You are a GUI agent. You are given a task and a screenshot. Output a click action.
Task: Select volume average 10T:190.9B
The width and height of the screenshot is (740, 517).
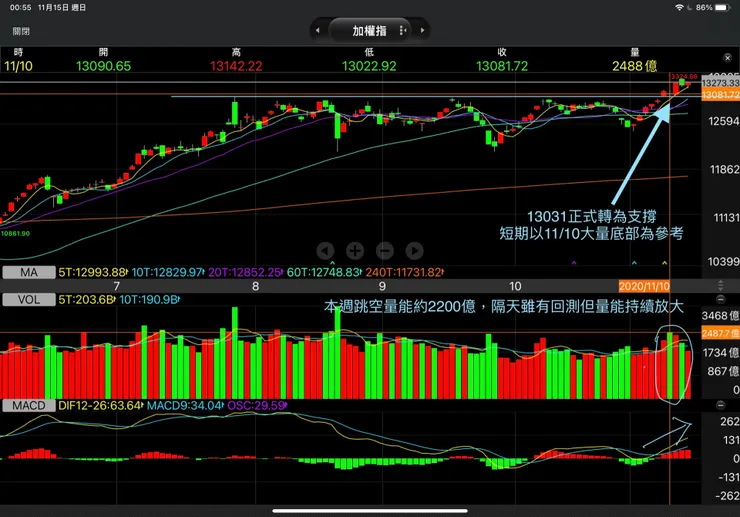pyautogui.click(x=150, y=300)
